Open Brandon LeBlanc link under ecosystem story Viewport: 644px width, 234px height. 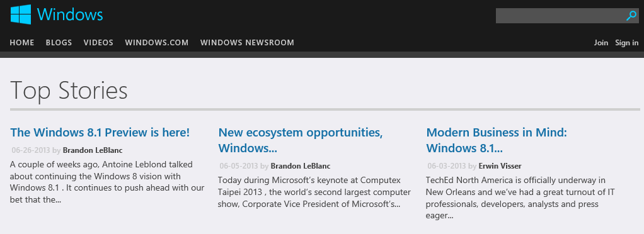[301, 166]
